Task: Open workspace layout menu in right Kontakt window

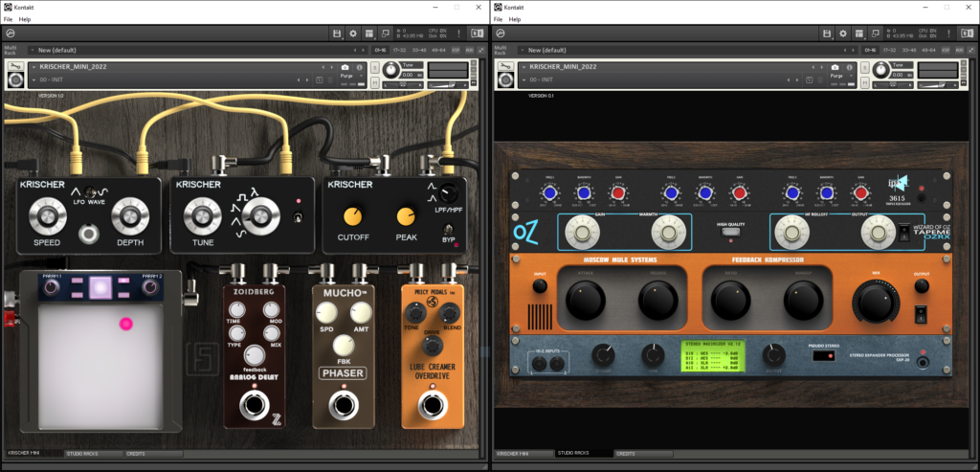Action: [859, 34]
